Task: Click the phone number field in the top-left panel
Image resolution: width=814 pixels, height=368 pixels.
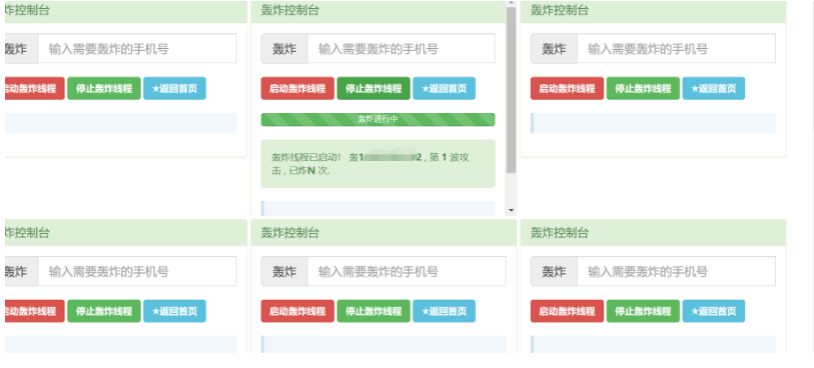Action: [x=137, y=49]
